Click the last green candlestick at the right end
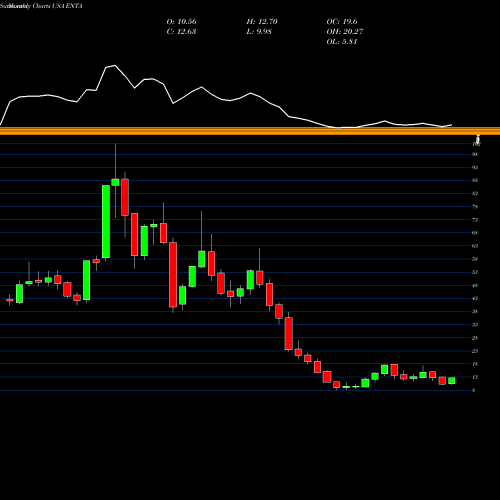 click(452, 381)
